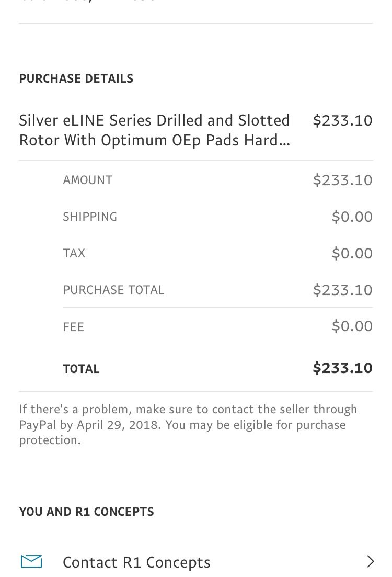Tap the SHIPPING value $0.00

pos(352,217)
